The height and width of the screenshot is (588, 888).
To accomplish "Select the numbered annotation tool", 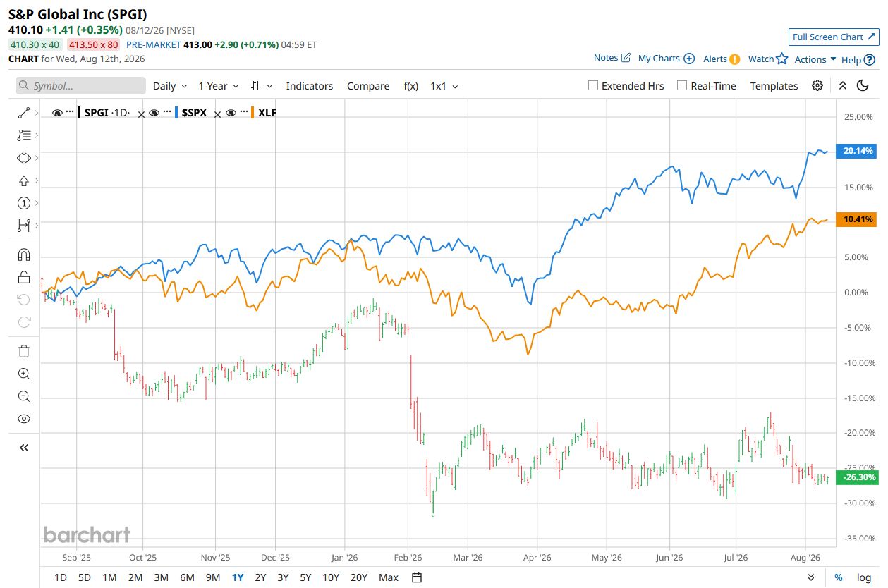I will tap(23, 203).
